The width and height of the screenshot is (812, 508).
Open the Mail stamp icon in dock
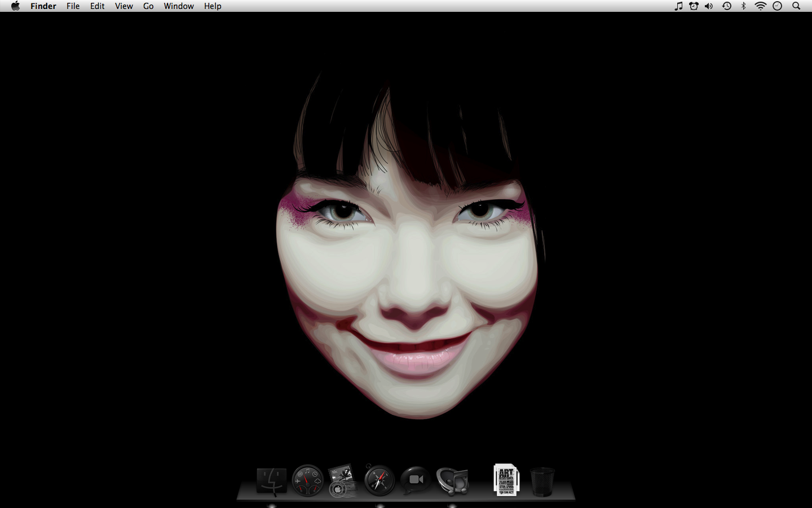click(x=343, y=481)
